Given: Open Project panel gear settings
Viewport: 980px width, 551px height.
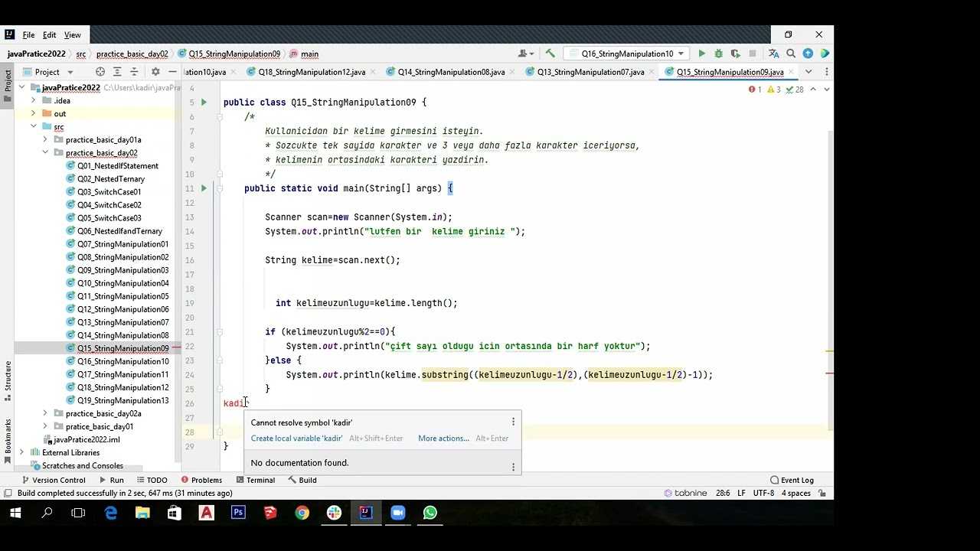Looking at the screenshot, I should point(155,72).
